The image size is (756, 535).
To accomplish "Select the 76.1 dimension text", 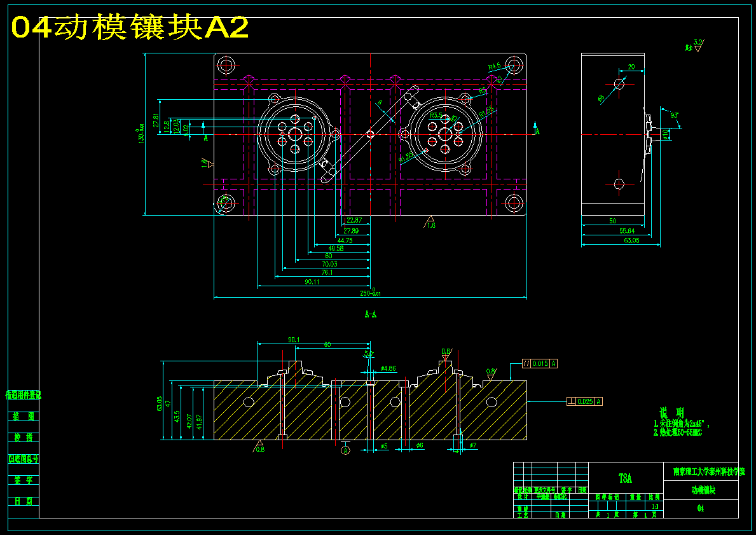I will coord(327,272).
